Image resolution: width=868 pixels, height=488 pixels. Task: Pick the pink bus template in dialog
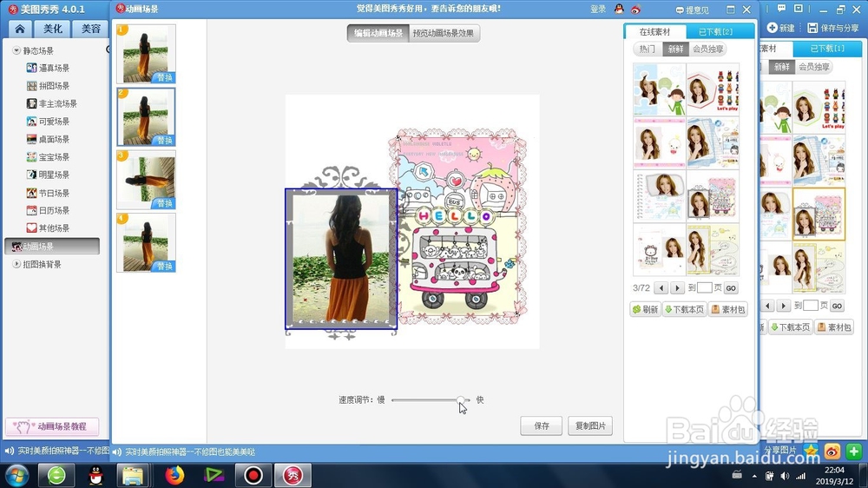click(713, 196)
